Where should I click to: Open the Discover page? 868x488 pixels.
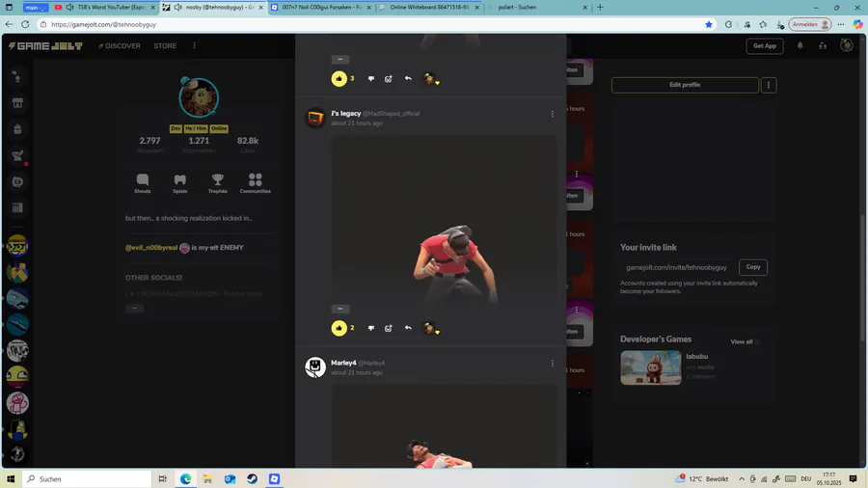coord(119,46)
